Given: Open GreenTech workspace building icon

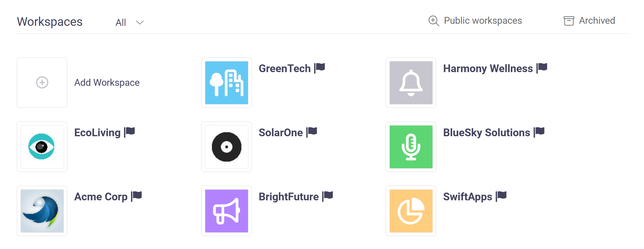Looking at the screenshot, I should point(226,83).
